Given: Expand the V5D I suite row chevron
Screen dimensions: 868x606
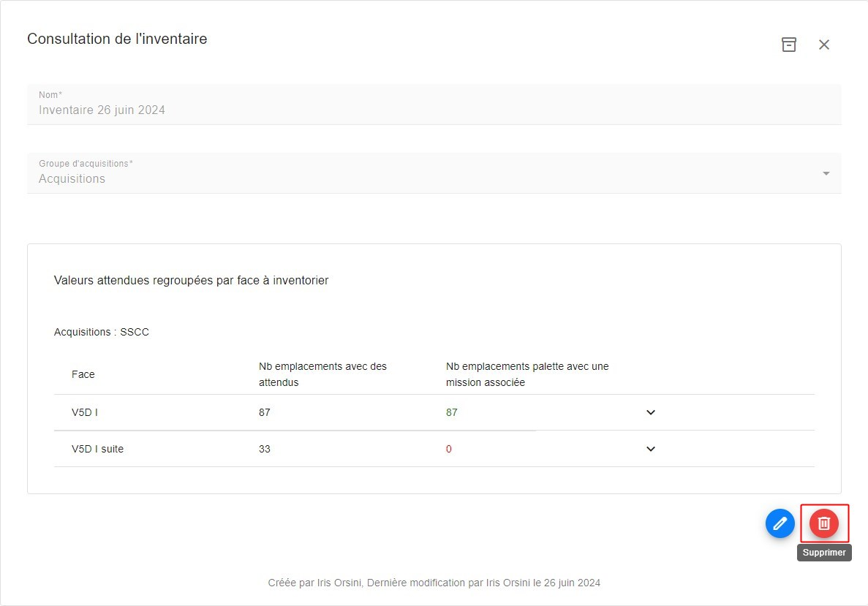Looking at the screenshot, I should 651,449.
